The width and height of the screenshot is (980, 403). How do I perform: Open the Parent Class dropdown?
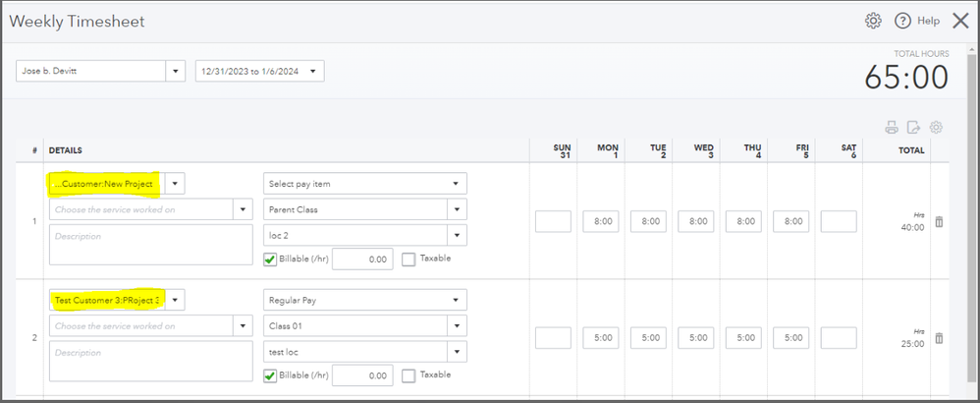(455, 209)
